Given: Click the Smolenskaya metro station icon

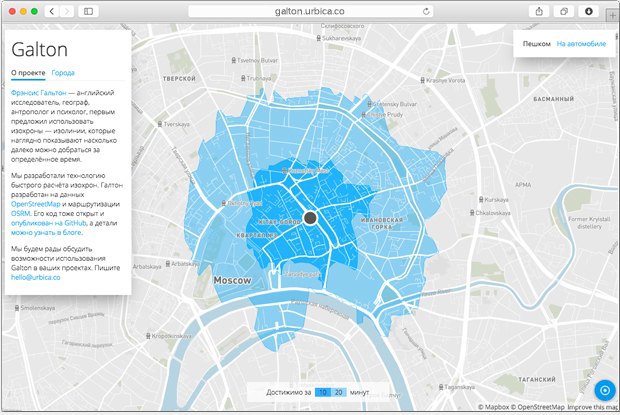Looking at the screenshot, I should [x=17, y=307].
